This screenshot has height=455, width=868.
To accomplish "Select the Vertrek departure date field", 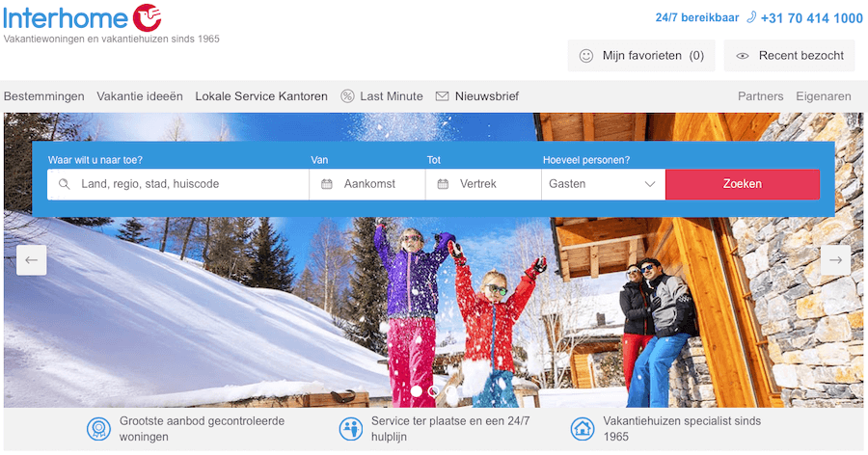I will (x=483, y=184).
